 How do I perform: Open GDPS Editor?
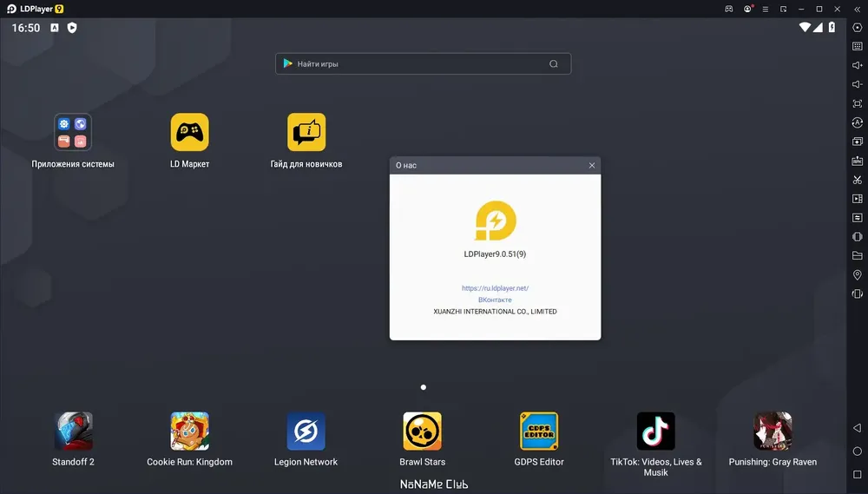pyautogui.click(x=539, y=431)
